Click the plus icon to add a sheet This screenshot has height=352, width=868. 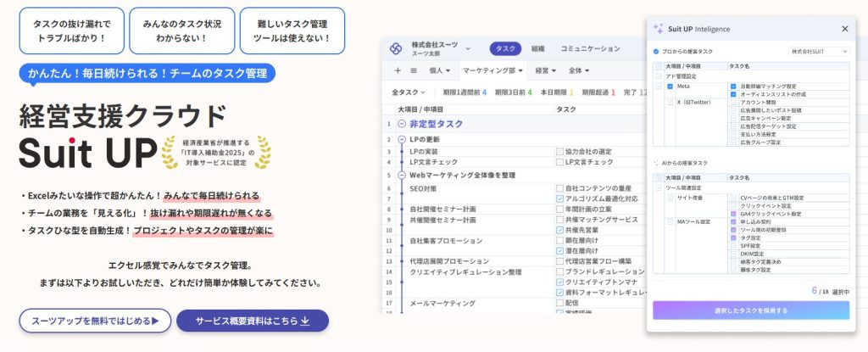(x=398, y=70)
